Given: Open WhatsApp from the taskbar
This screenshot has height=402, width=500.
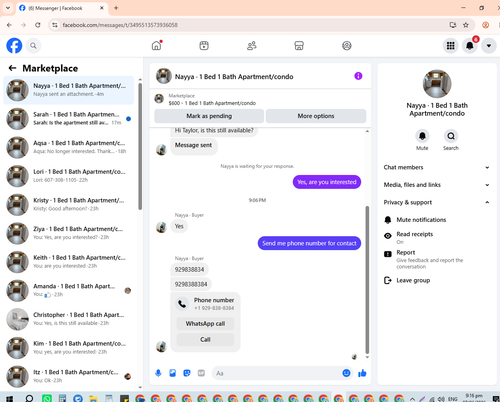Looking at the screenshot, I should [47, 398].
